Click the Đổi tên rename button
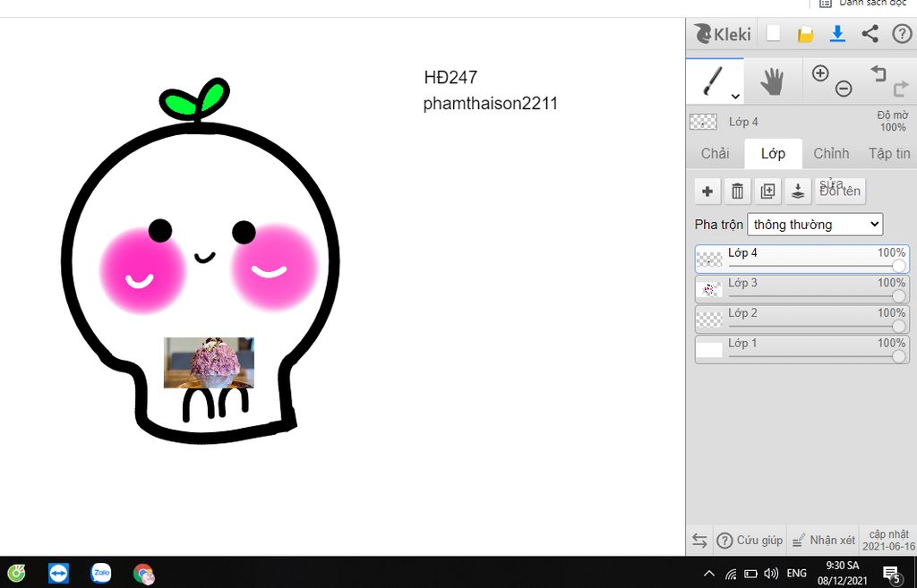The height and width of the screenshot is (588, 917). (840, 192)
